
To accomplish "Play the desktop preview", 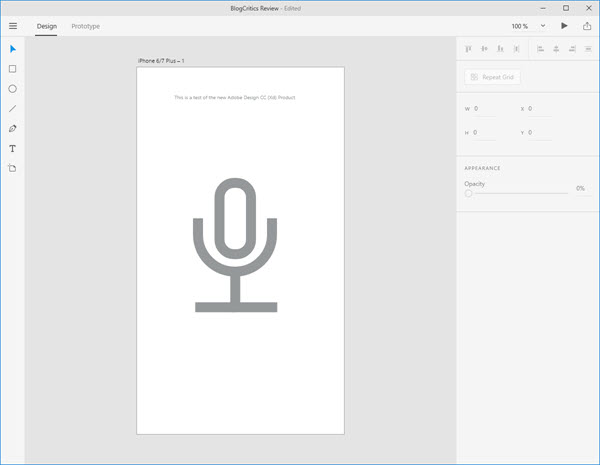I will (x=564, y=26).
